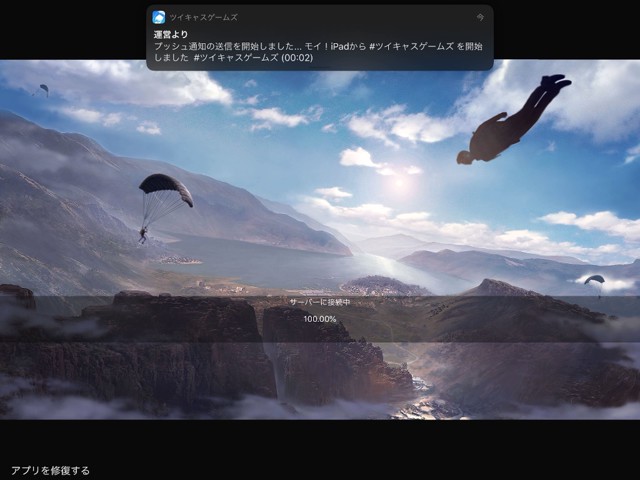The width and height of the screenshot is (640, 480).
Task: Click the サーバーに接続中 status text
Action: (320, 302)
